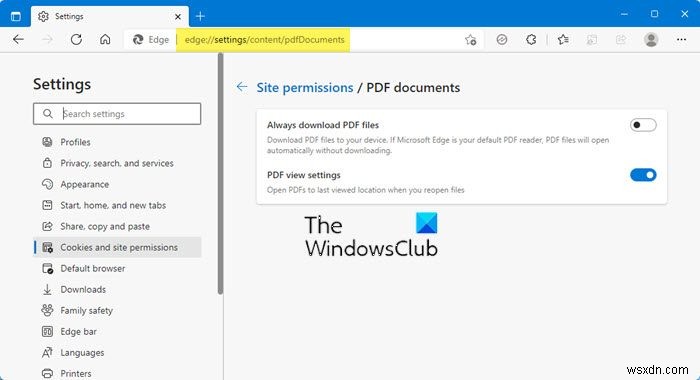Click the search magnifier icon
This screenshot has height=380, width=700.
point(48,114)
